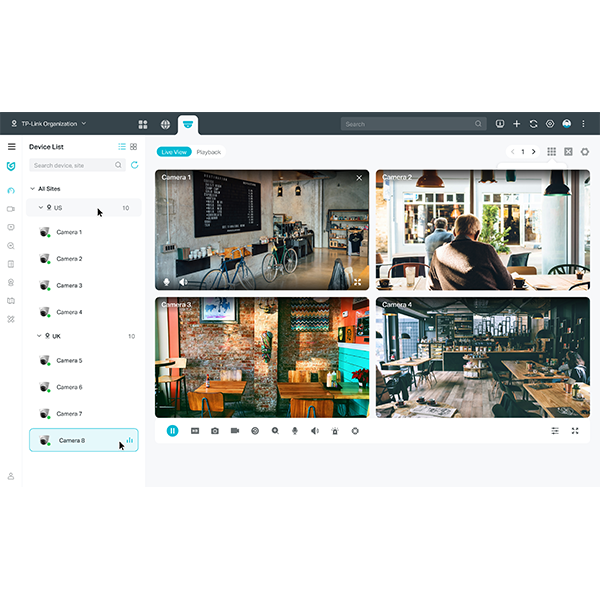Screen dimensions: 600x600
Task: Open the grid layout selector icon
Action: pyautogui.click(x=551, y=152)
